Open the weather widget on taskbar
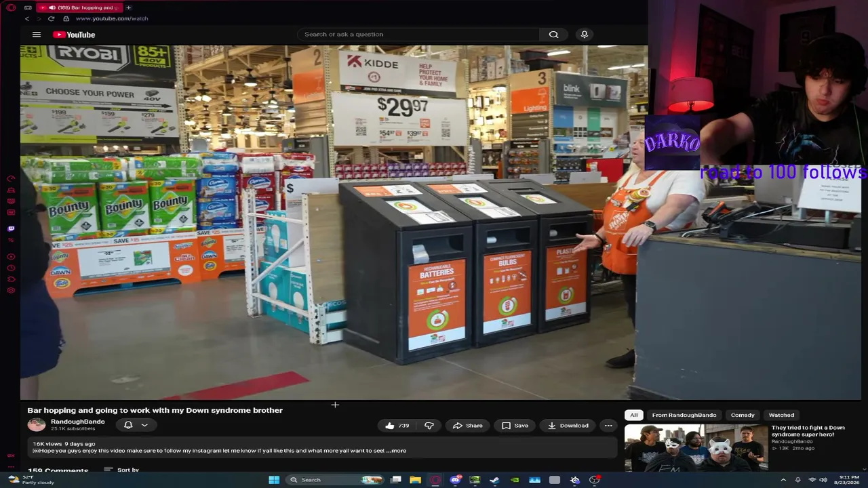The height and width of the screenshot is (488, 868). [x=32, y=480]
